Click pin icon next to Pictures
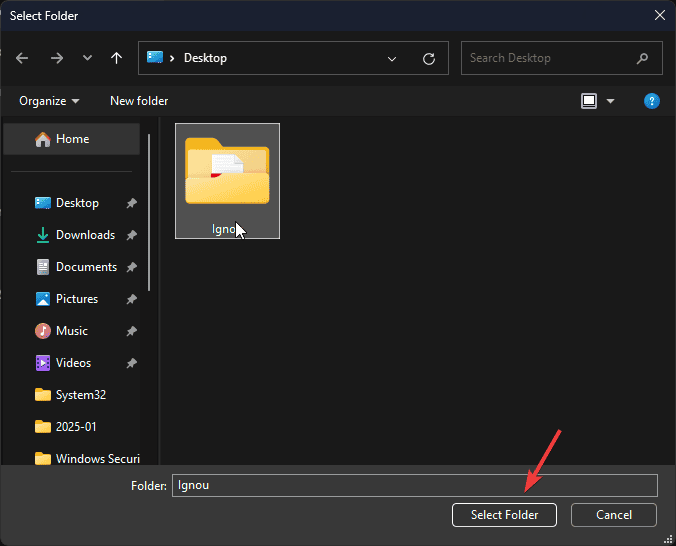The image size is (676, 546). point(131,299)
